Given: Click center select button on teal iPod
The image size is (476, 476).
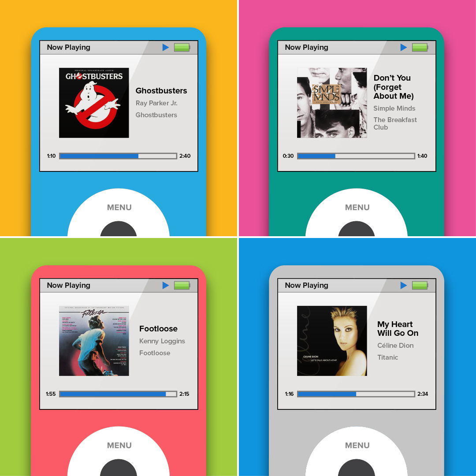Looking at the screenshot, I should click(357, 230).
